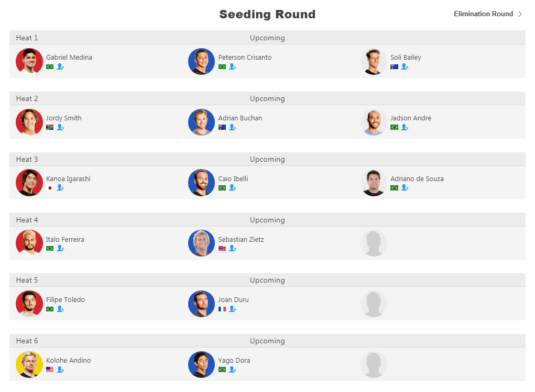Click the follow icon beside Jordy Smith's flag
This screenshot has height=392, width=535.
point(60,127)
